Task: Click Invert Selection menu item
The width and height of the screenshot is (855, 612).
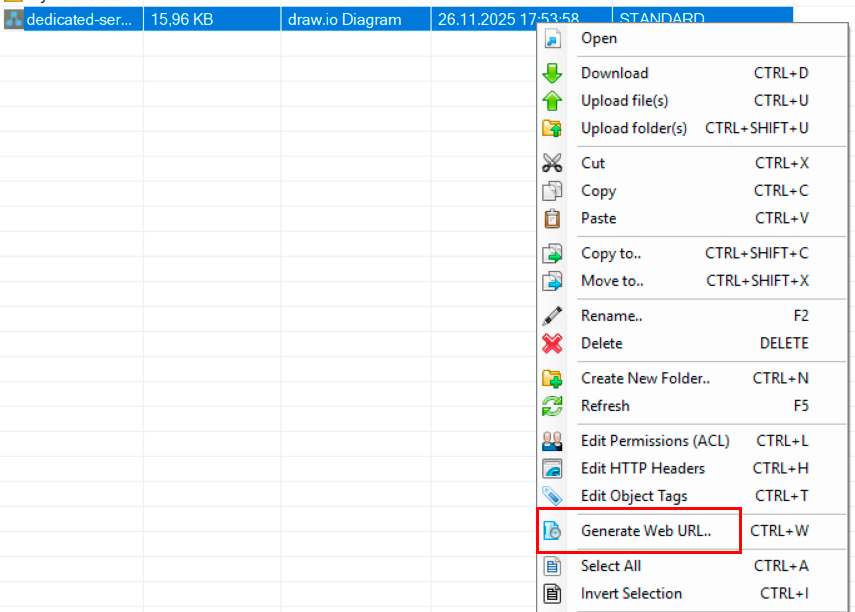Action: click(x=631, y=593)
